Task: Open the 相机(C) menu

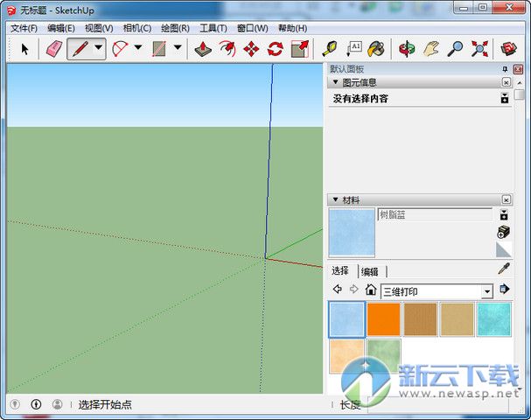Action: point(136,28)
